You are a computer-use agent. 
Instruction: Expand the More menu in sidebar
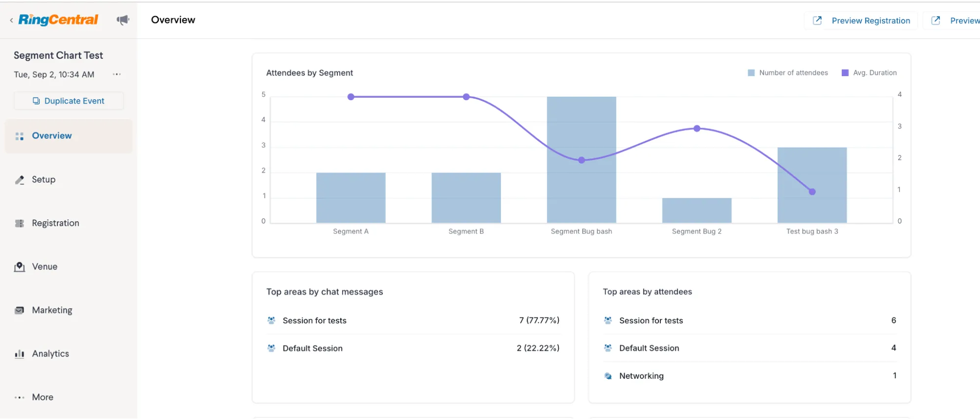[x=42, y=397]
